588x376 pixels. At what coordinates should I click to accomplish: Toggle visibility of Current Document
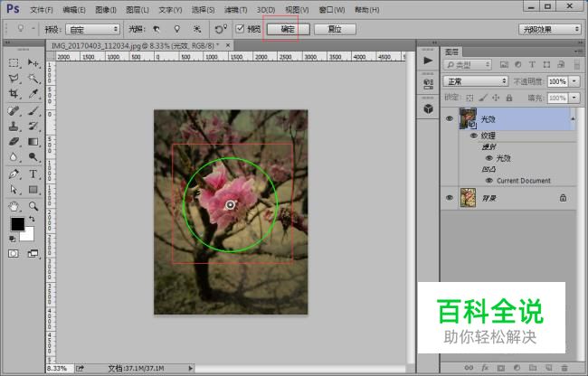click(x=489, y=181)
